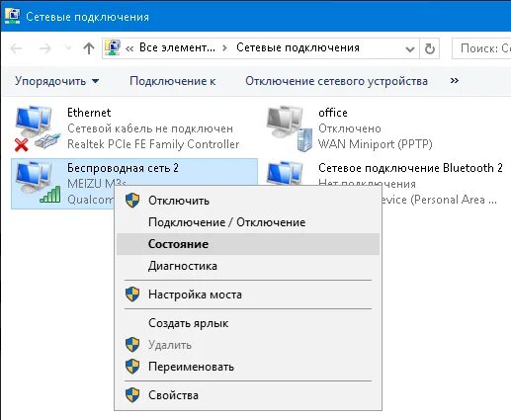Show hidden toolbar commands via chevron
This screenshot has width=511, height=420.
455,81
